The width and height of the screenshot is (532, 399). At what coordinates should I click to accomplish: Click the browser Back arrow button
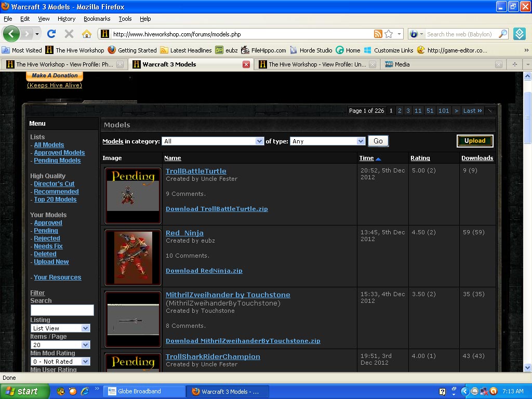(11, 34)
